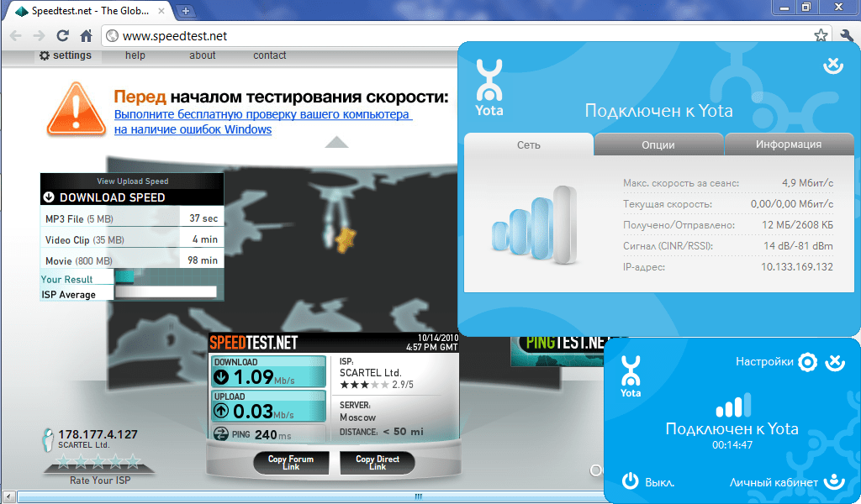Screen dimensions: 861x504
Task: Click the orange warning triangle icon
Action: point(77,109)
